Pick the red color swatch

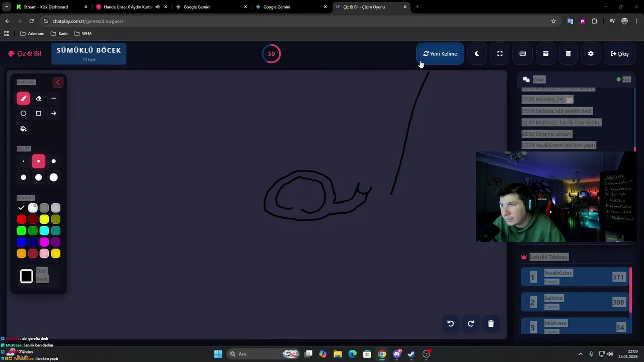(x=21, y=219)
